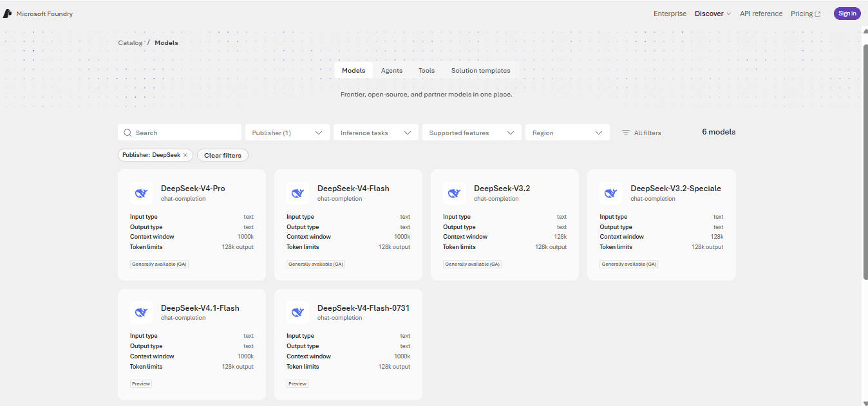Viewport: 868px width, 406px height.
Task: Click the DeepSeek-V4-Flash-0731 whale logo
Action: 297,312
